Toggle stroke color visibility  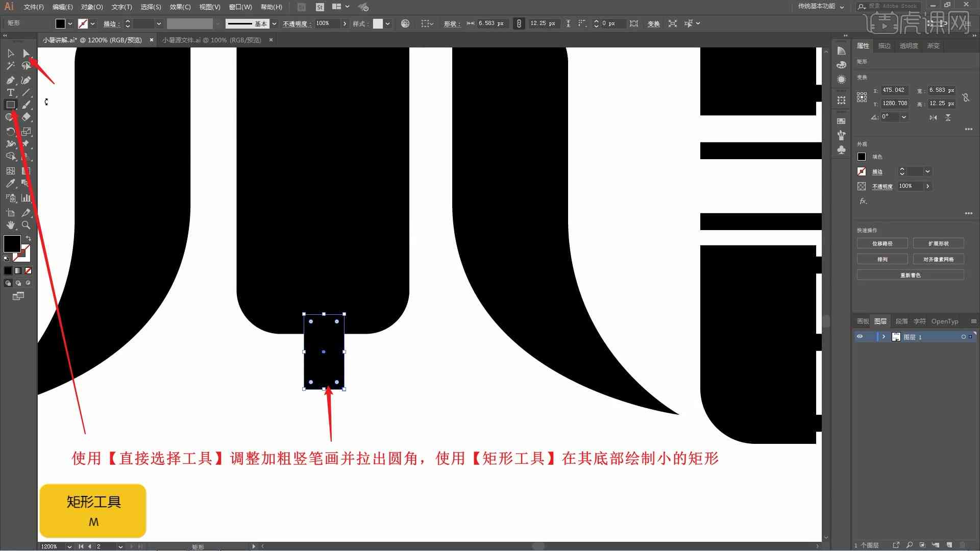tap(861, 171)
